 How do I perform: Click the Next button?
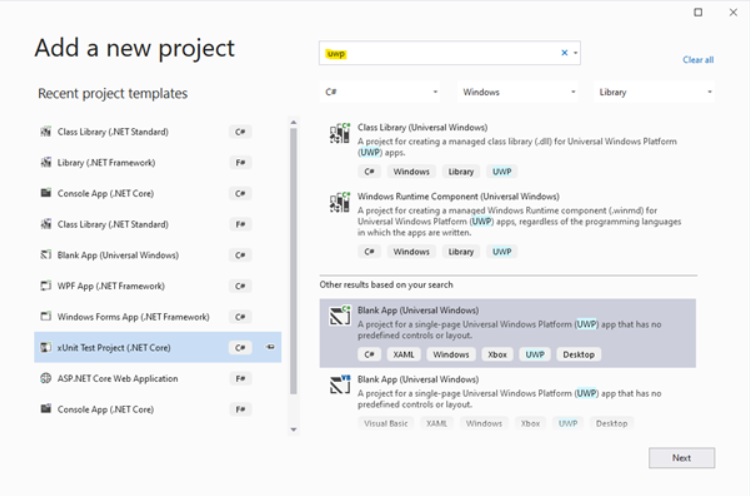[x=682, y=458]
